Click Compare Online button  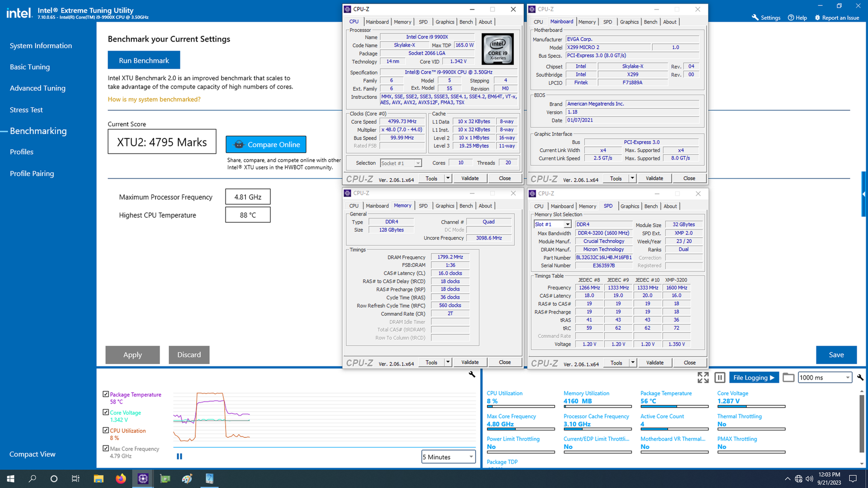tap(266, 145)
